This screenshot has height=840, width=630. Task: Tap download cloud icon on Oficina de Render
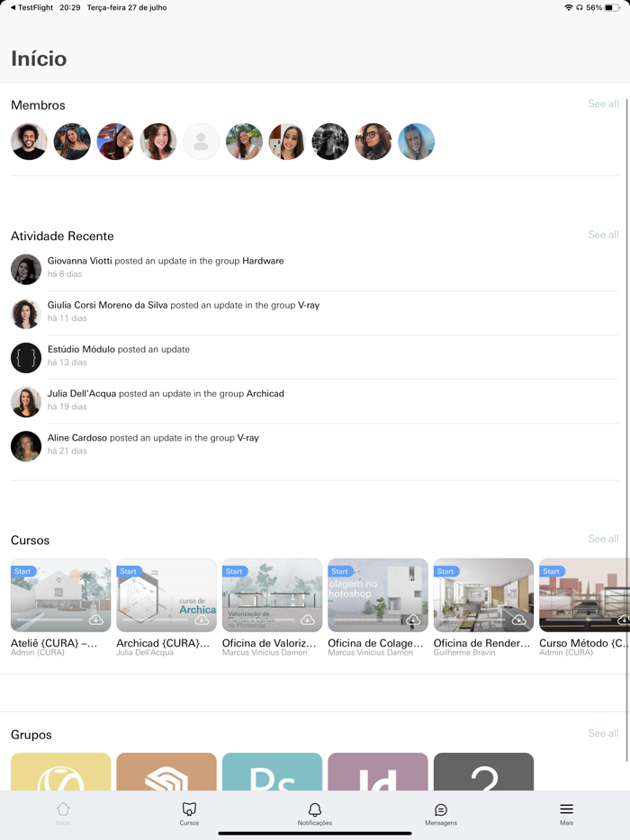click(x=518, y=620)
